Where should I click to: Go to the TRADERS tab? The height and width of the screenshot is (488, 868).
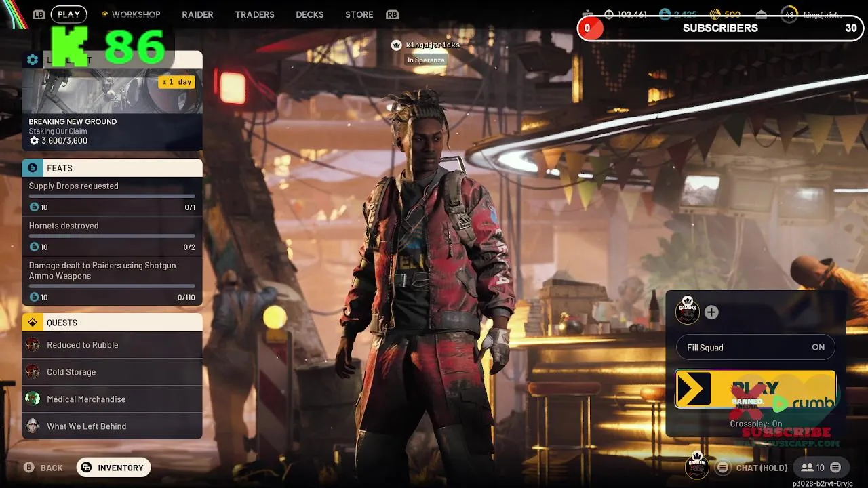pyautogui.click(x=254, y=14)
